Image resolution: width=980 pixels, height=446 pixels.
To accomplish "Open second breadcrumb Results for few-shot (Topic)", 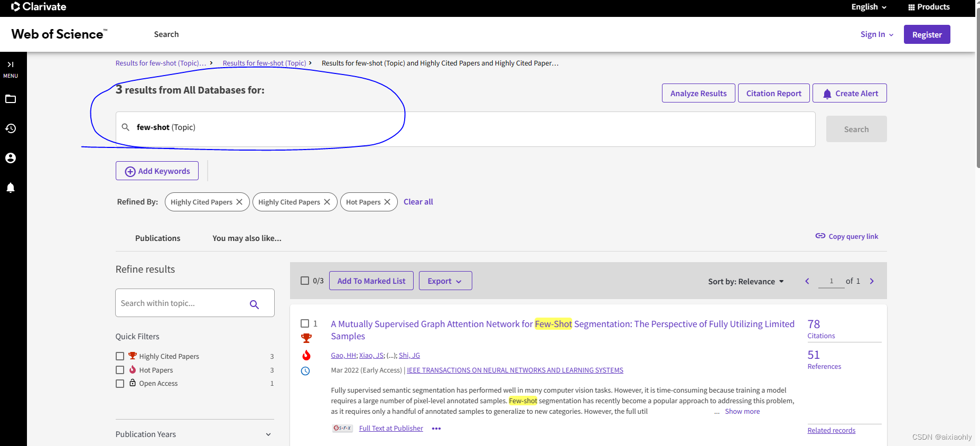I will (264, 63).
